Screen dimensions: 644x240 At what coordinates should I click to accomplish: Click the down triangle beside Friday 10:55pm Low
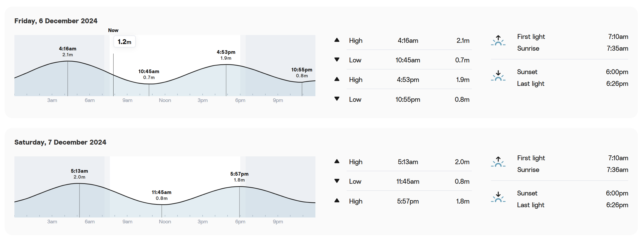coord(337,99)
